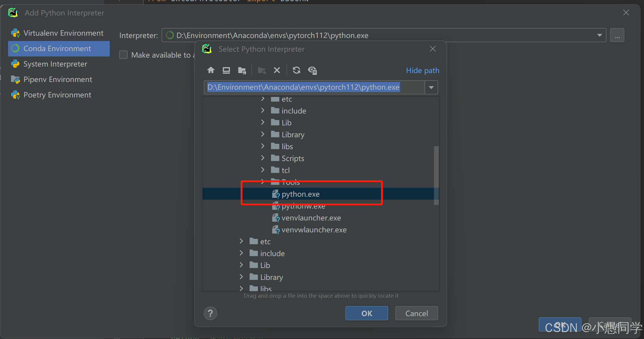Image resolution: width=644 pixels, height=339 pixels.
Task: Open the path history dropdown arrow
Action: (431, 87)
